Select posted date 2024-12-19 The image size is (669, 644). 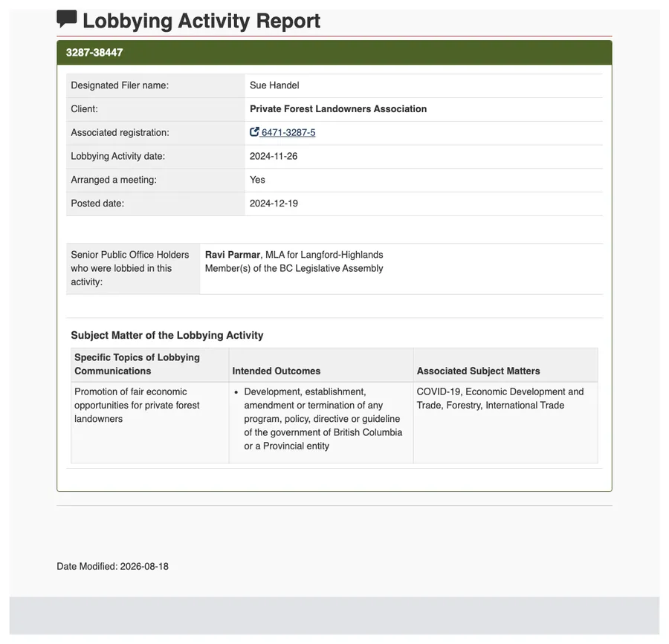pos(274,204)
